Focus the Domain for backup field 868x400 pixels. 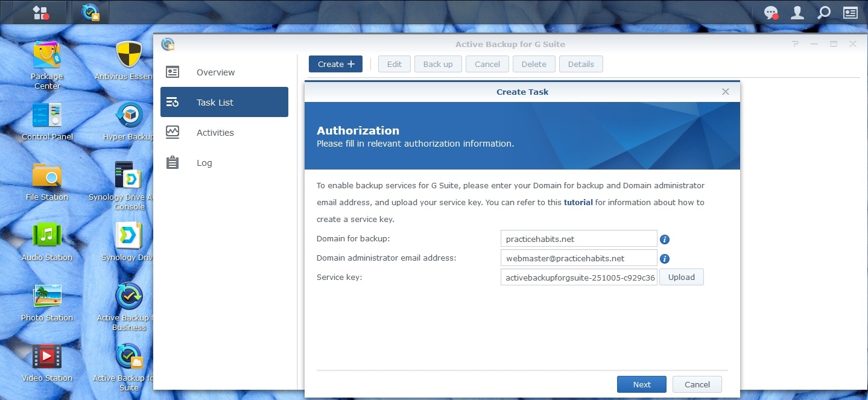[578, 238]
